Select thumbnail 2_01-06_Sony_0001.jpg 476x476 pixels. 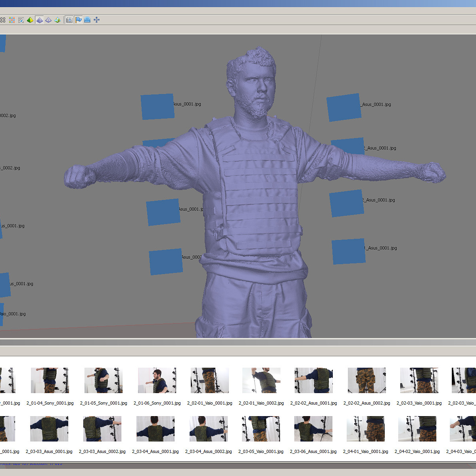click(157, 380)
